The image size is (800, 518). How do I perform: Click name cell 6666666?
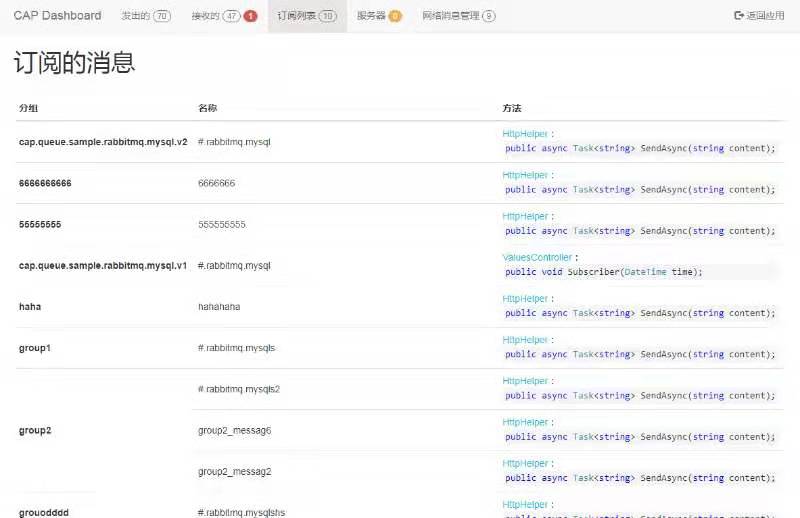(x=216, y=183)
